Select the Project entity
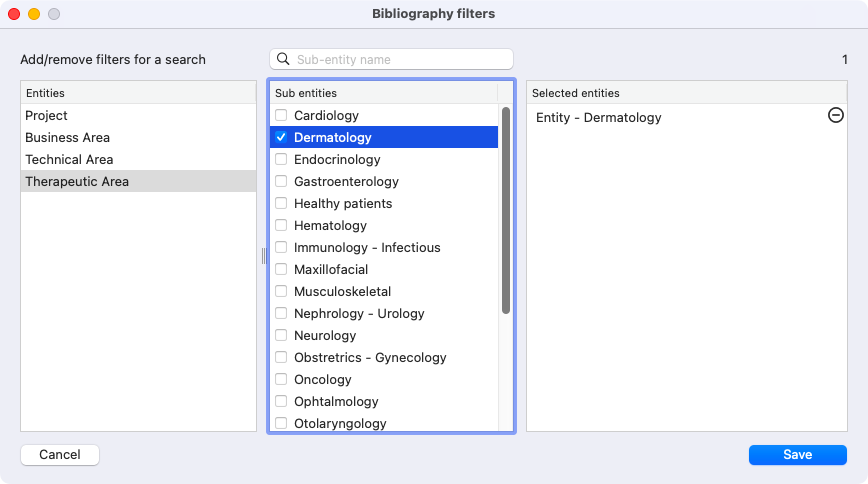The image size is (868, 484). tap(138, 115)
